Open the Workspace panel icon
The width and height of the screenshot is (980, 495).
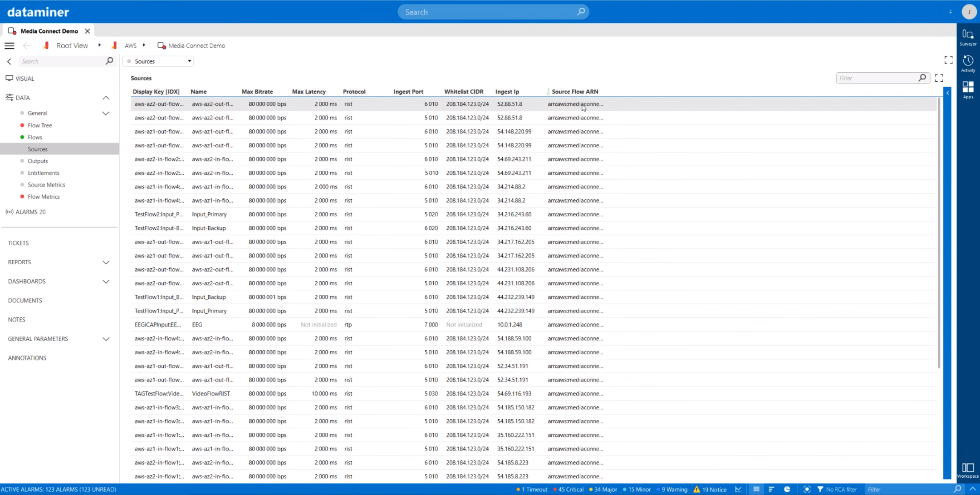(968, 470)
